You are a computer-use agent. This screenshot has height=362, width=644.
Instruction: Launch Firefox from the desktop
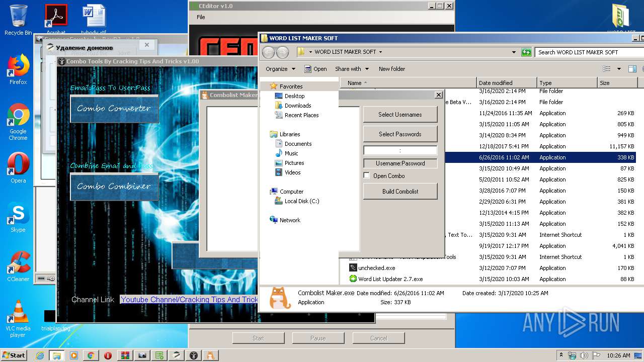[x=18, y=69]
